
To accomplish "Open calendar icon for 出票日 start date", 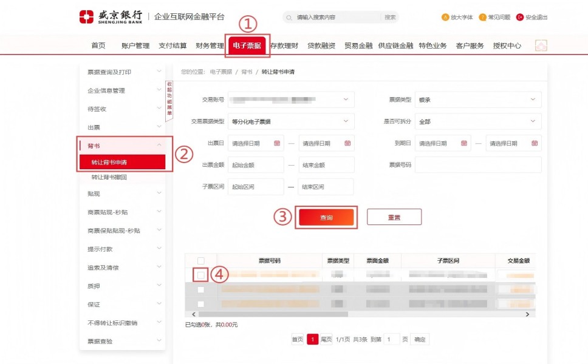I will click(277, 143).
